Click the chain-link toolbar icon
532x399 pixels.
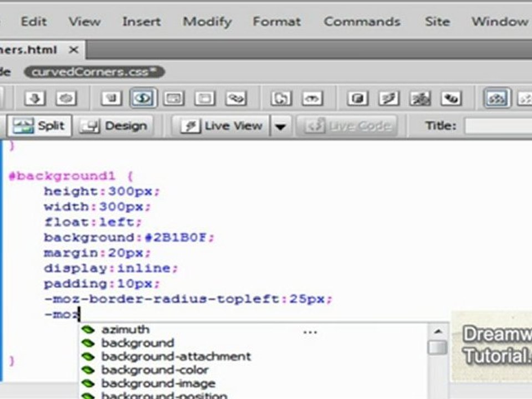(x=236, y=99)
